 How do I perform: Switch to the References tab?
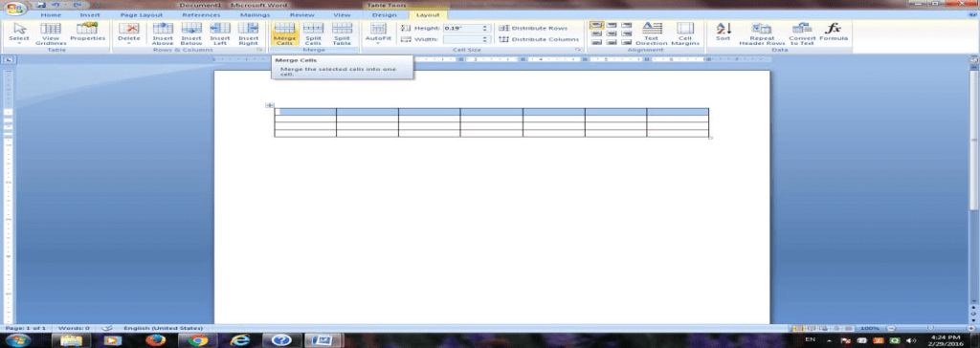(x=201, y=15)
